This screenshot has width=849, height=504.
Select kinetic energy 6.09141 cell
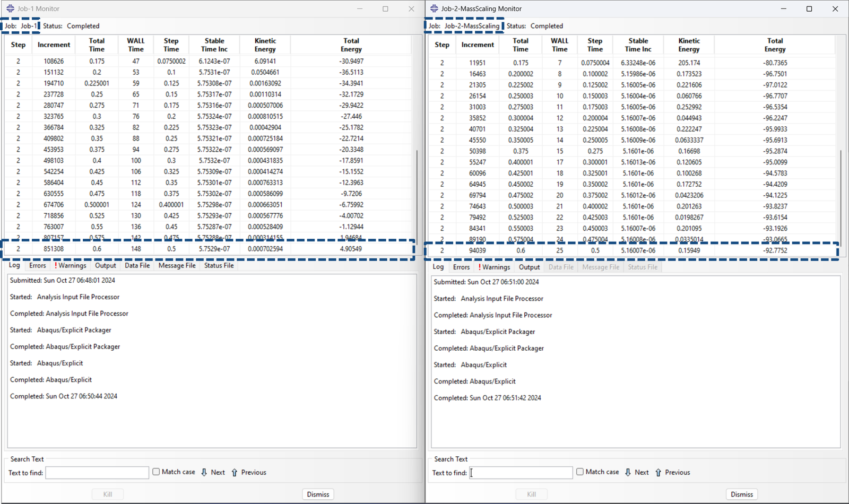tap(265, 61)
